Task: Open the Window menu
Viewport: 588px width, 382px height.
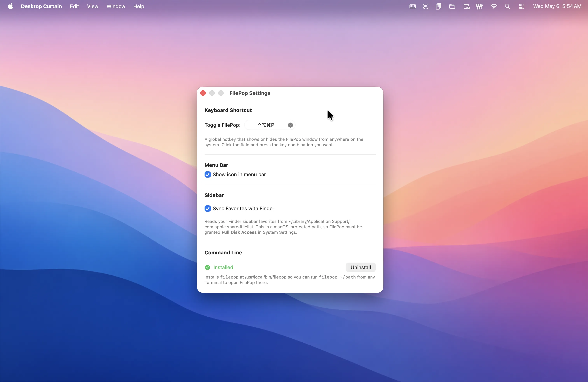Action: [116, 6]
